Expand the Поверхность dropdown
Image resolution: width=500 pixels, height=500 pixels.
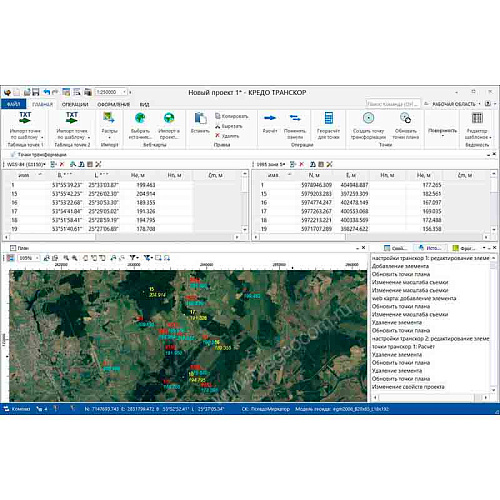pos(442,136)
